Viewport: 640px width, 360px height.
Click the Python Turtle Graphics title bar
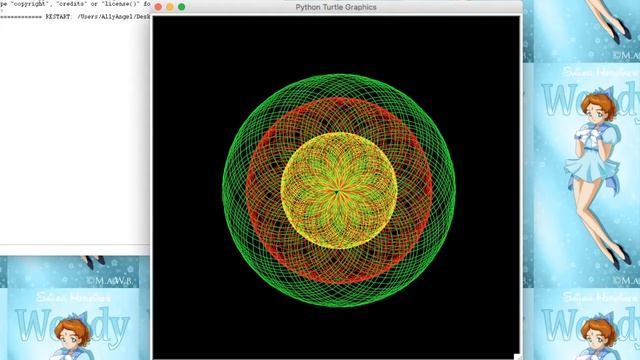336,7
